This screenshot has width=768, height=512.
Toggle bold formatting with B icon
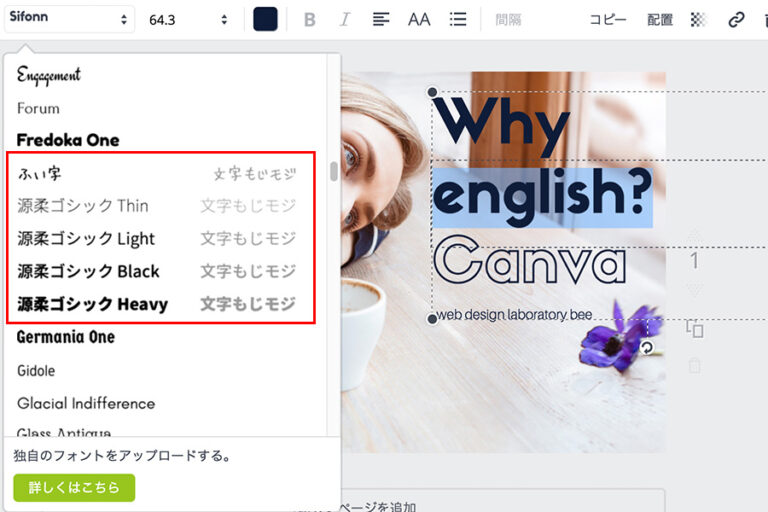(310, 20)
